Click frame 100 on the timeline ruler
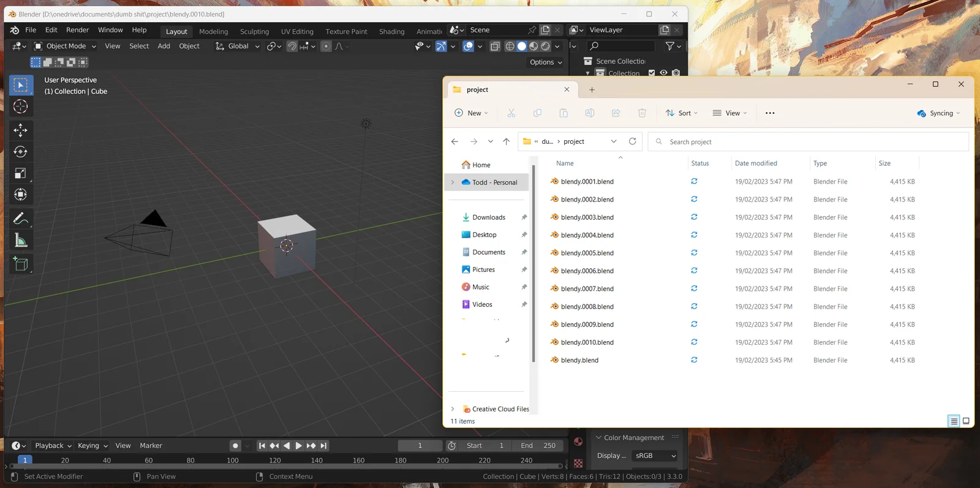Image resolution: width=980 pixels, height=488 pixels. (x=233, y=460)
